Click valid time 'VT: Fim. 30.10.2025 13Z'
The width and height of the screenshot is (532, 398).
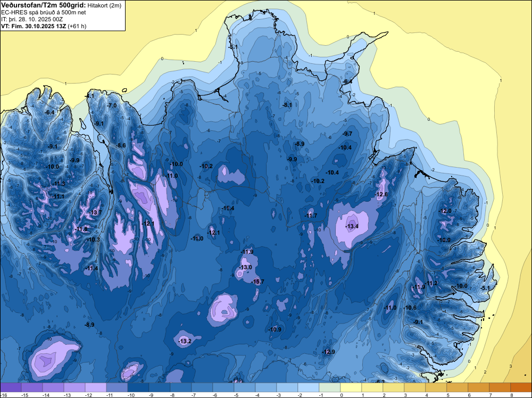34,26
